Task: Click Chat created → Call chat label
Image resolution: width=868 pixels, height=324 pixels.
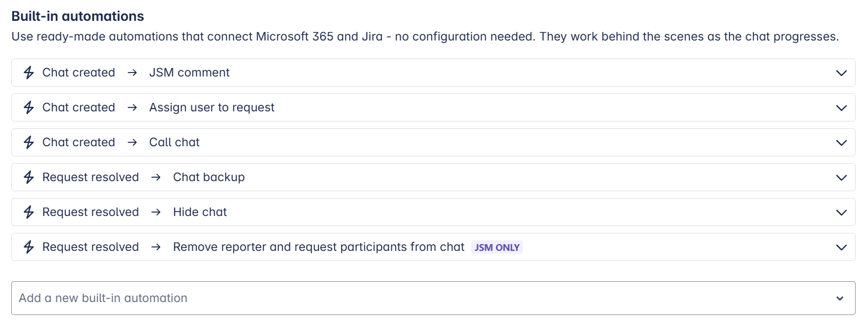Action: click(121, 142)
